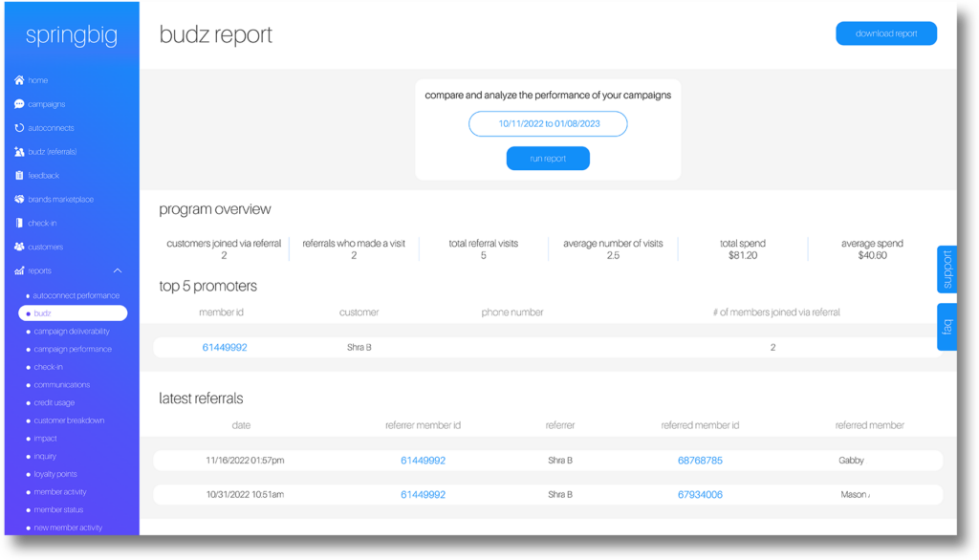Image resolution: width=979 pixels, height=560 pixels.
Task: Open member id 61449992 in top promoters
Action: (x=225, y=347)
